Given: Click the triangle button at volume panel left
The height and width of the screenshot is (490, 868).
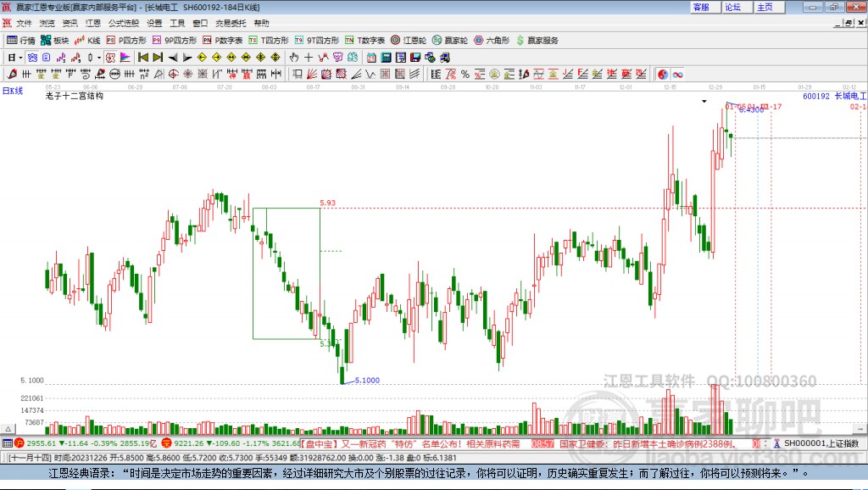Looking at the screenshot, I should (x=8, y=429).
